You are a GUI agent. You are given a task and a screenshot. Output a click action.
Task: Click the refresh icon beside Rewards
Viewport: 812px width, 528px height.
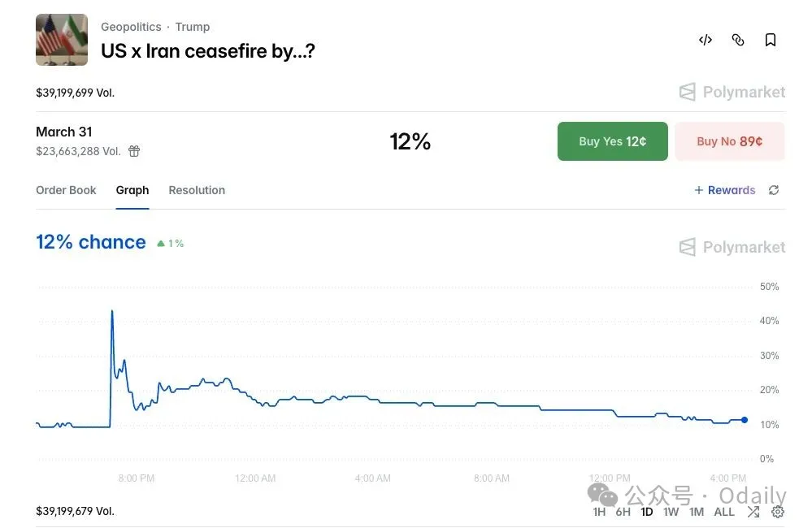tap(774, 190)
